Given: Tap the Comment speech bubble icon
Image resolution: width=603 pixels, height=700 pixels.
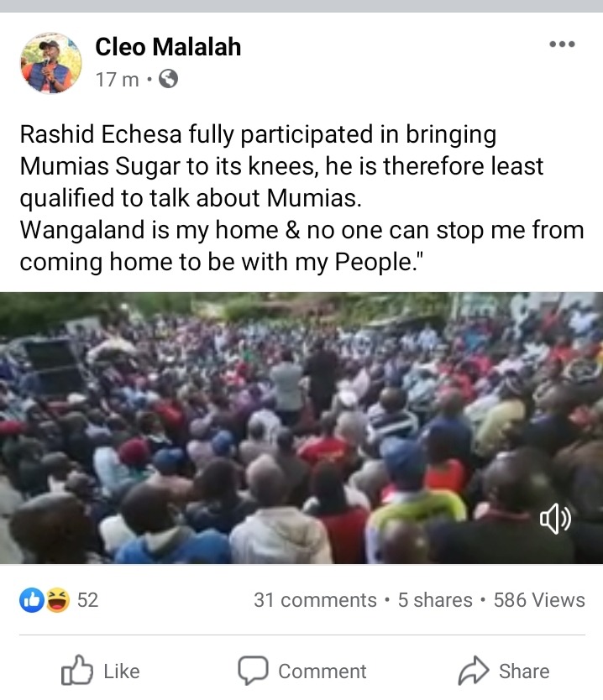Looking at the screenshot, I should pos(253,670).
